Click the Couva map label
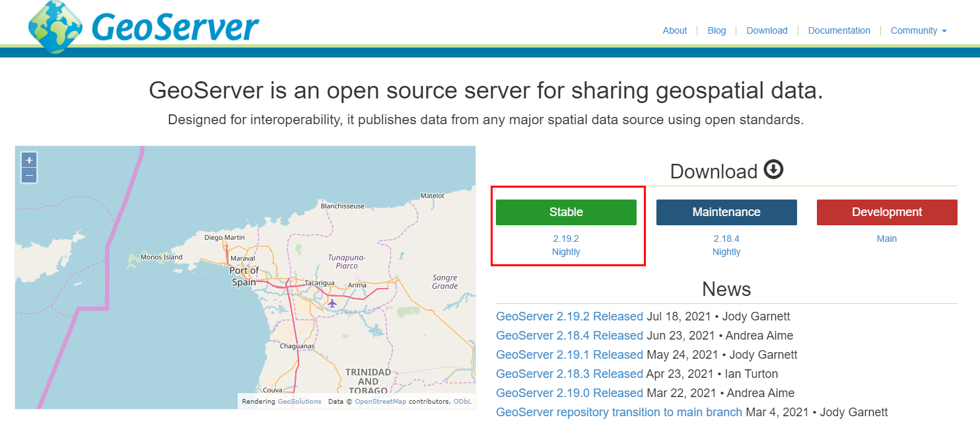This screenshot has width=980, height=440. coord(273,390)
